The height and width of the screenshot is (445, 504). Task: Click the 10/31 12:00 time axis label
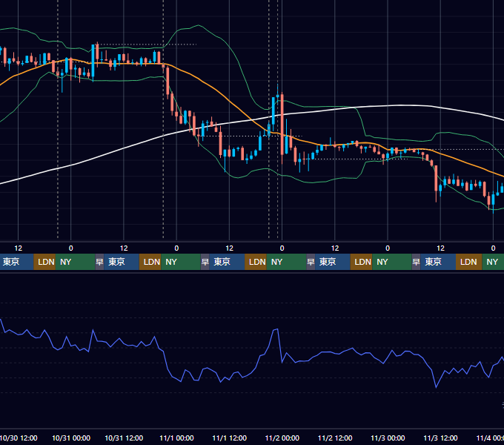(x=124, y=438)
